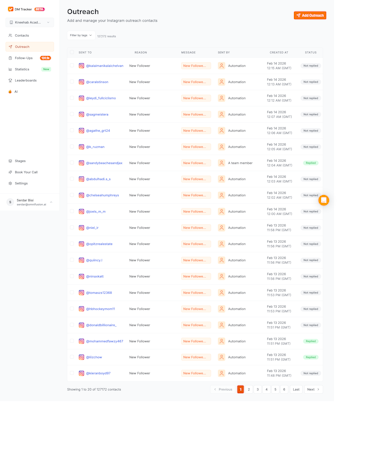The width and height of the screenshot is (367, 450).
Task: Check the box for the second outreach row
Action: [72, 82]
